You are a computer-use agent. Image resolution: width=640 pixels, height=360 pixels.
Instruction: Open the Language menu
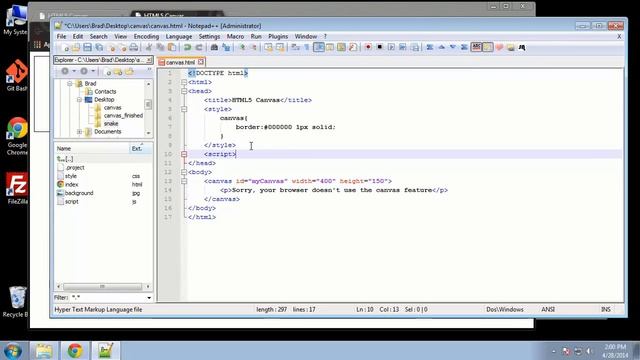click(x=179, y=36)
